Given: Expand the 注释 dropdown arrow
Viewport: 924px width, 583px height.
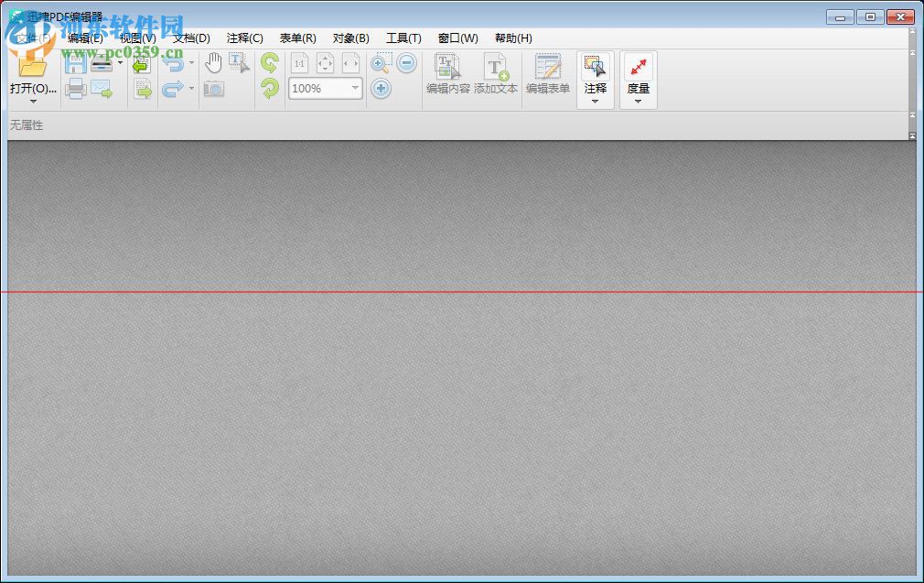Looking at the screenshot, I should (x=596, y=102).
